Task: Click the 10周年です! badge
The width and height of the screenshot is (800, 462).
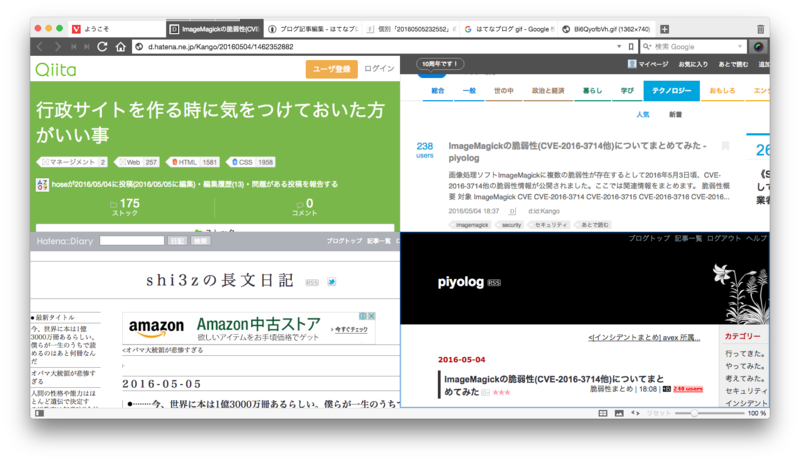Action: pos(440,64)
